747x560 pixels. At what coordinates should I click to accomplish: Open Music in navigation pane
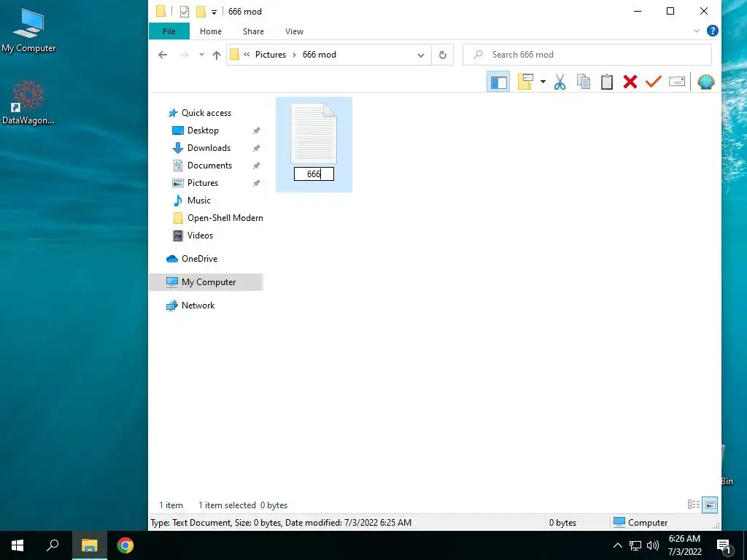point(198,201)
